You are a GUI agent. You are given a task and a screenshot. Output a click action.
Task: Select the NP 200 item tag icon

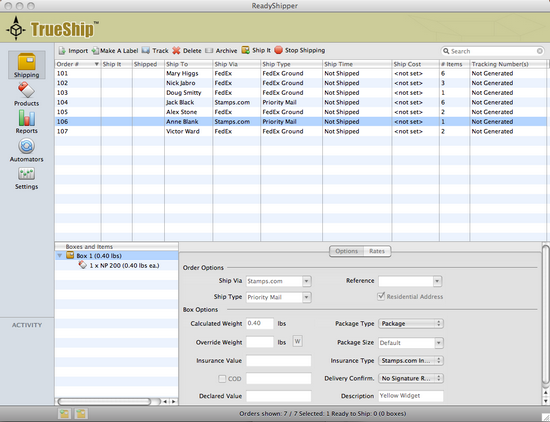(x=82, y=265)
